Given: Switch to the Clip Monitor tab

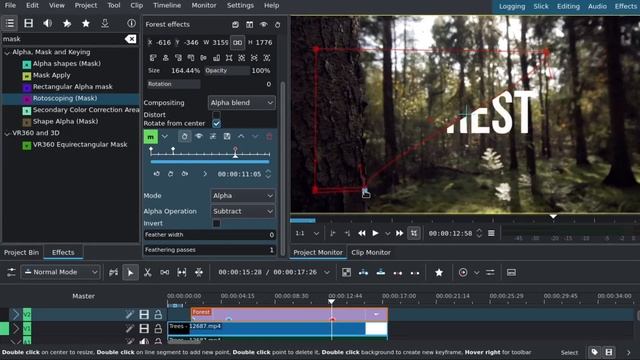Looking at the screenshot, I should coord(371,252).
